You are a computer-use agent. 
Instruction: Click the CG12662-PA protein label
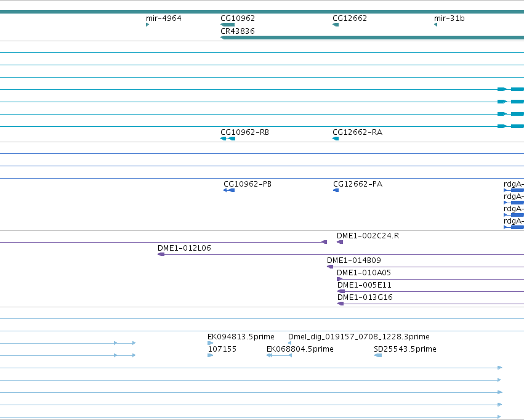(x=358, y=184)
